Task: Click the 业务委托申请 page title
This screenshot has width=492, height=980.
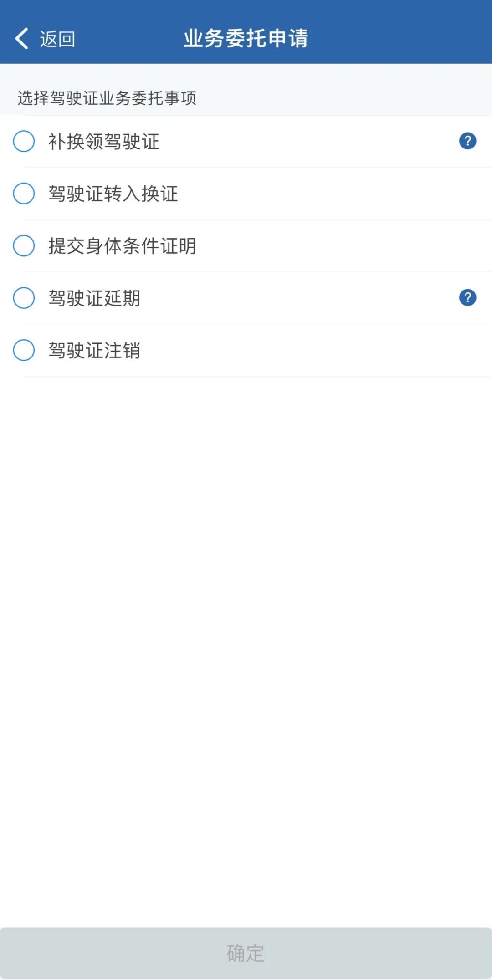Action: (246, 38)
